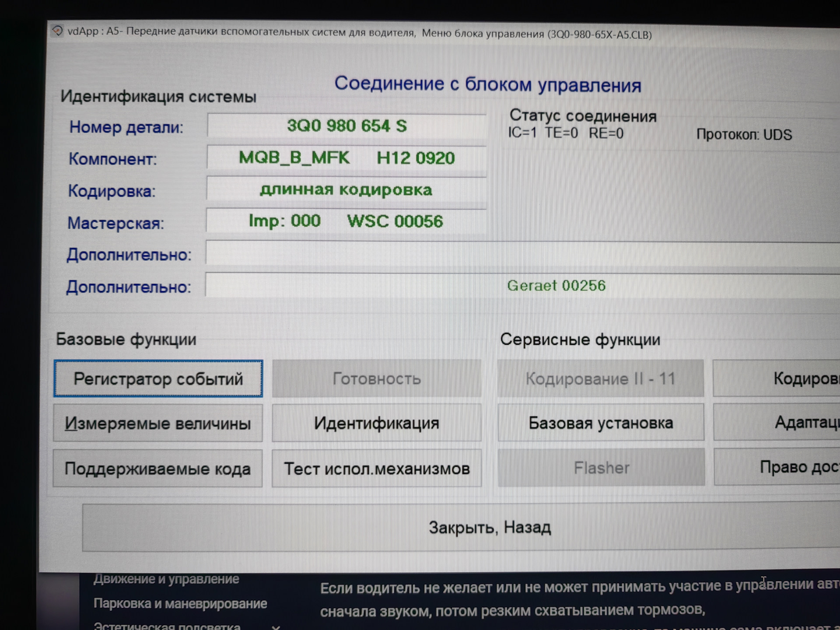Click the Мастерская field with WSC 00056
This screenshot has width=840, height=630.
[x=346, y=221]
